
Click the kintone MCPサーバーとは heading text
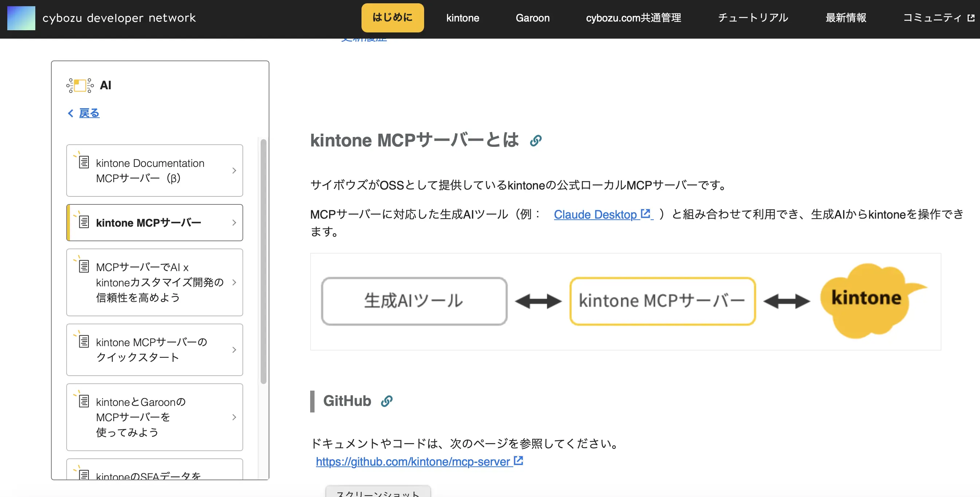[414, 140]
